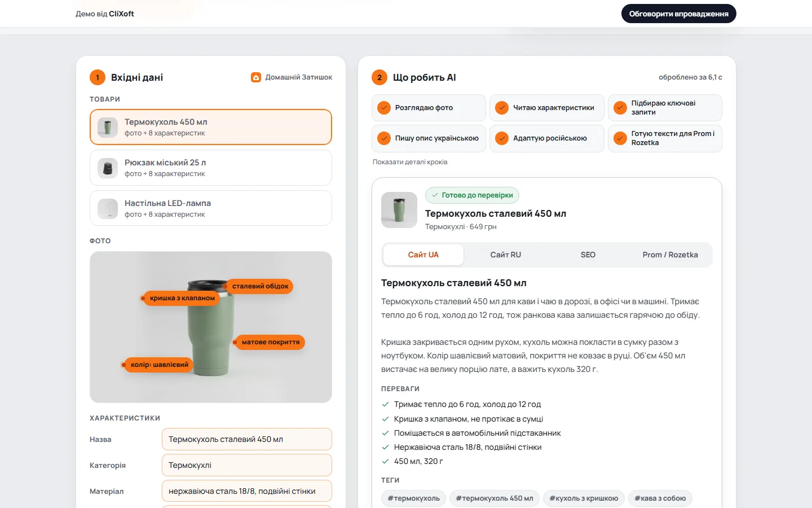The height and width of the screenshot is (508, 812).
Task: Click the check icon beside Читаю характеристики
Action: pos(502,108)
